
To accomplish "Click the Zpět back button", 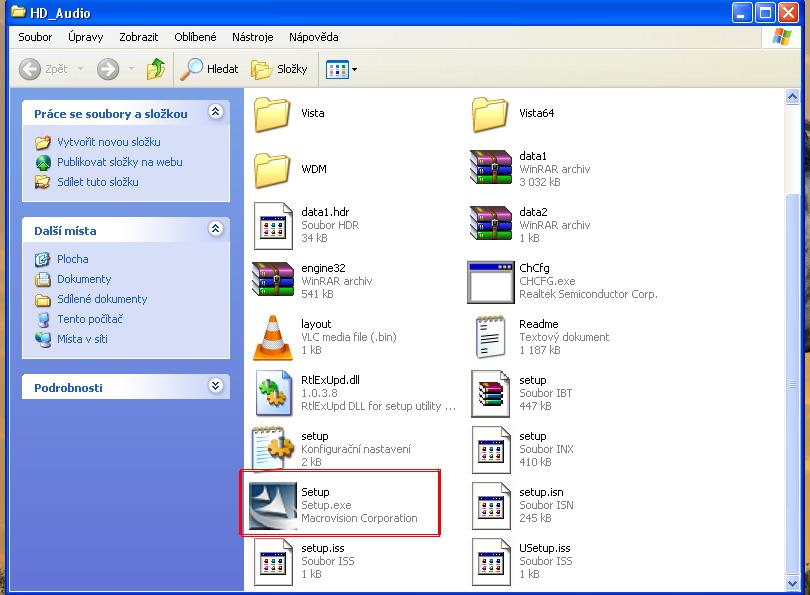I will pos(43,69).
